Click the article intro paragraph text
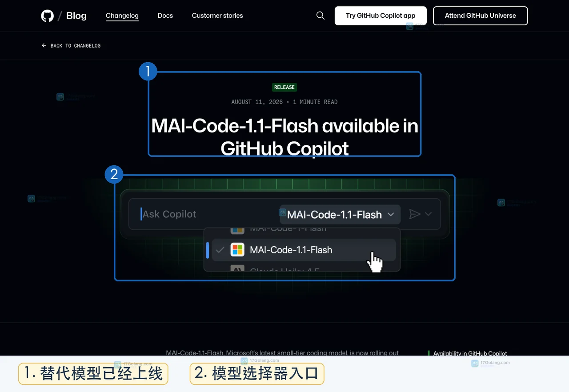The height and width of the screenshot is (392, 569). pos(282,353)
